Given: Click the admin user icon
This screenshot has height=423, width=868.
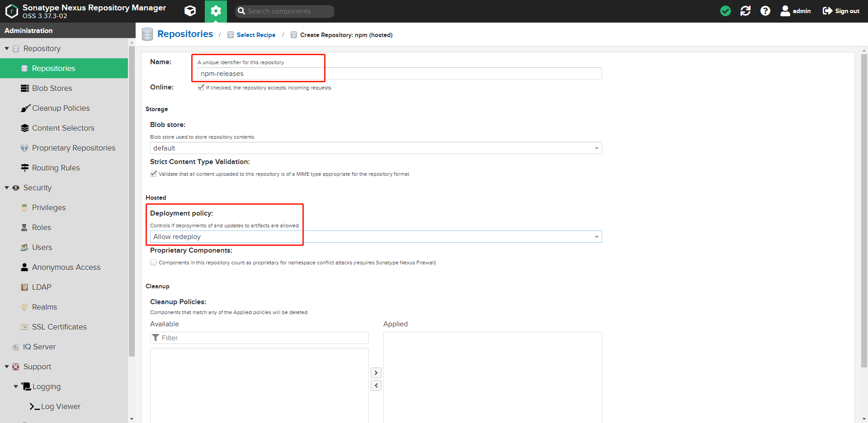Looking at the screenshot, I should click(785, 11).
